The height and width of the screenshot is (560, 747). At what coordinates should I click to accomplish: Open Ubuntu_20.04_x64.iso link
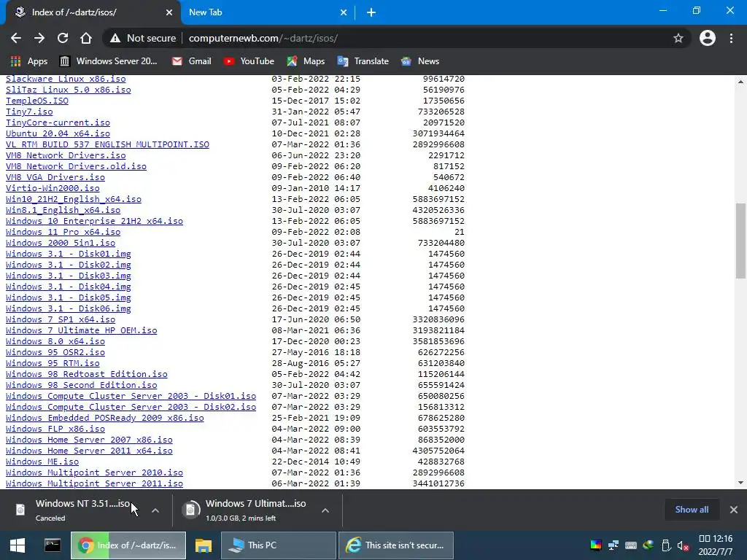coord(58,133)
